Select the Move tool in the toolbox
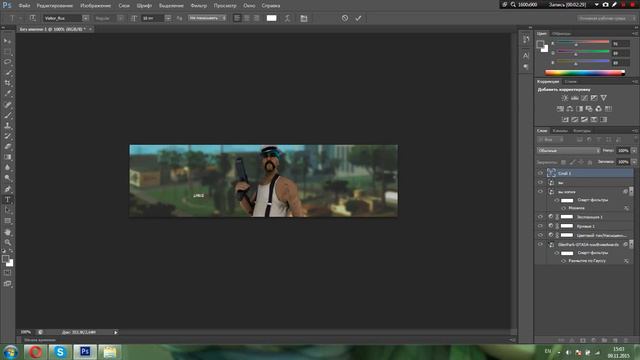640x360 pixels. 7,41
